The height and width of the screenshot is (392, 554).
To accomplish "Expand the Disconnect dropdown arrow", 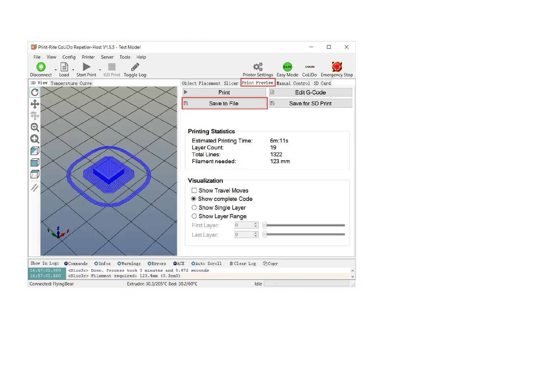I will pyautogui.click(x=56, y=70).
